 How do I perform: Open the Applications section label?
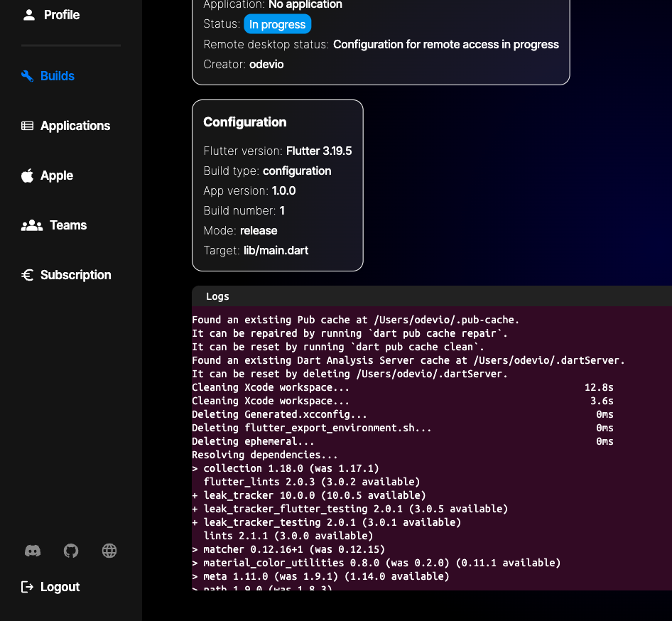coord(75,126)
